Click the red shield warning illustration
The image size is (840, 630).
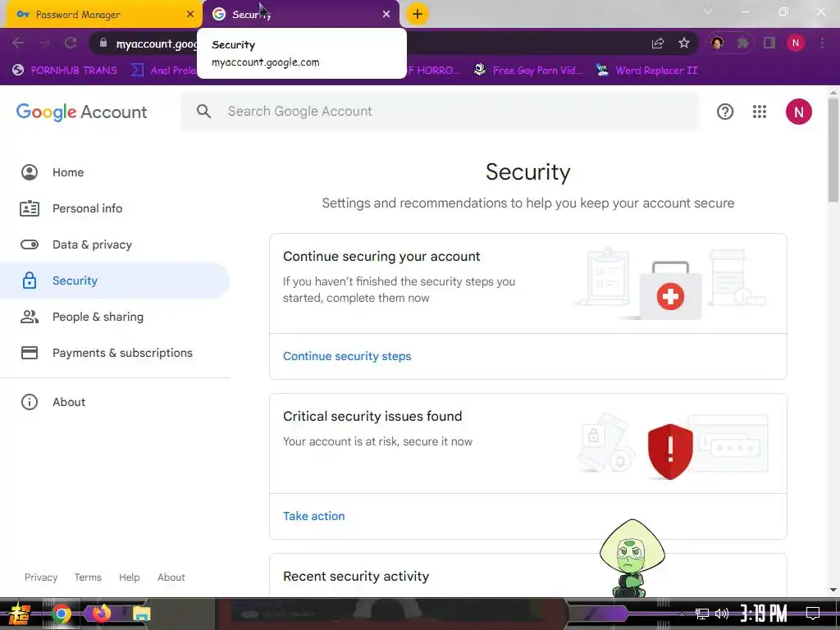[670, 451]
